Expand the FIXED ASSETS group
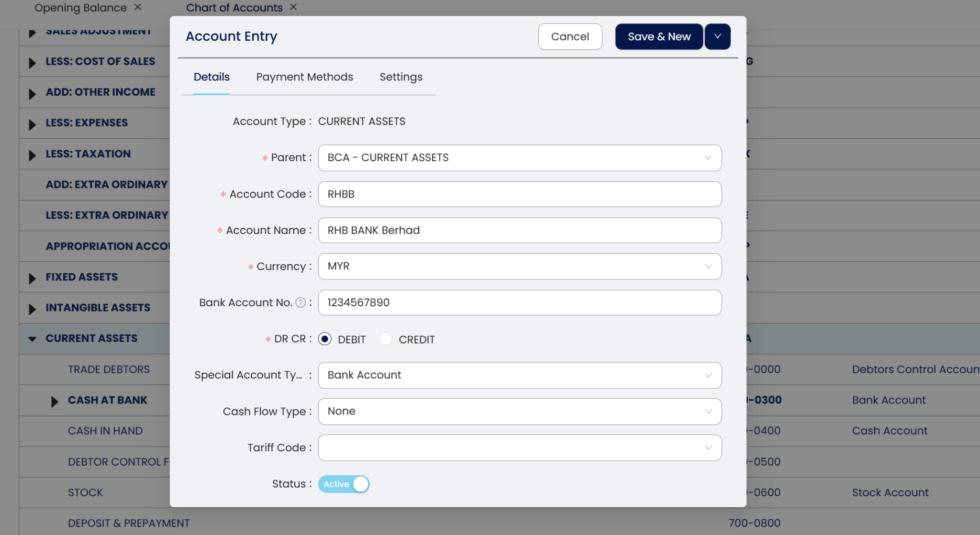The height and width of the screenshot is (535, 980). 32,278
